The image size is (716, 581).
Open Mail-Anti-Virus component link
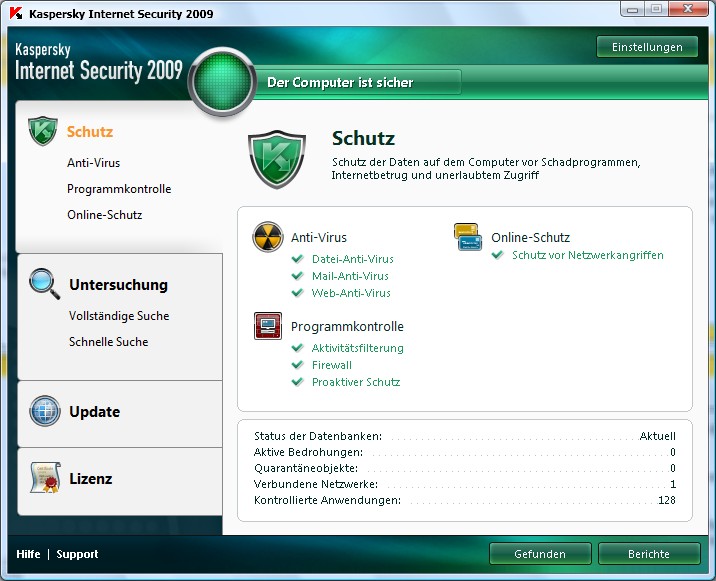[350, 276]
